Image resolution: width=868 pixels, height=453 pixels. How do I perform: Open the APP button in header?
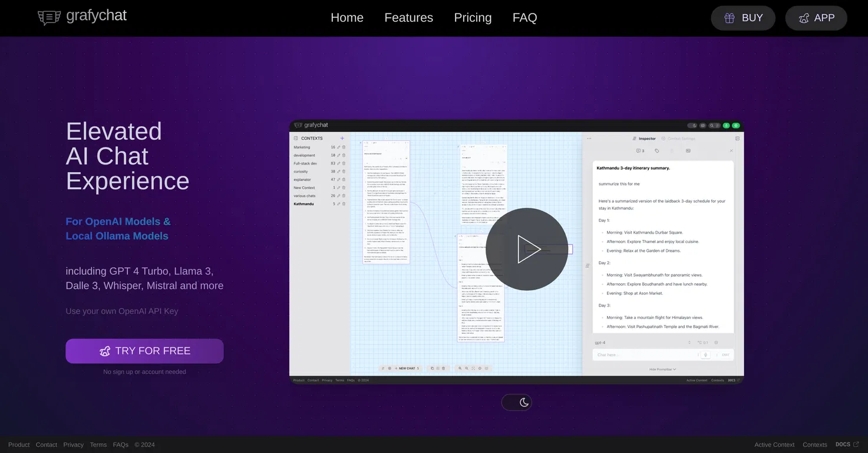[x=816, y=18]
